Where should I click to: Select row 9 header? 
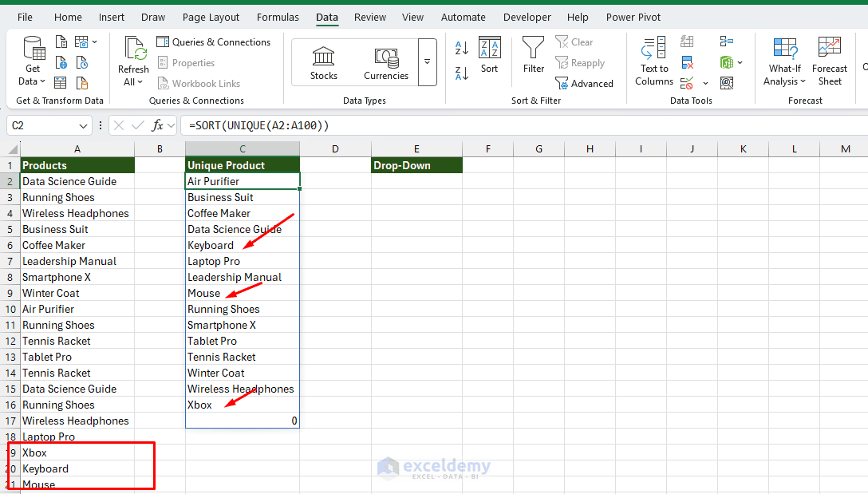[10, 293]
